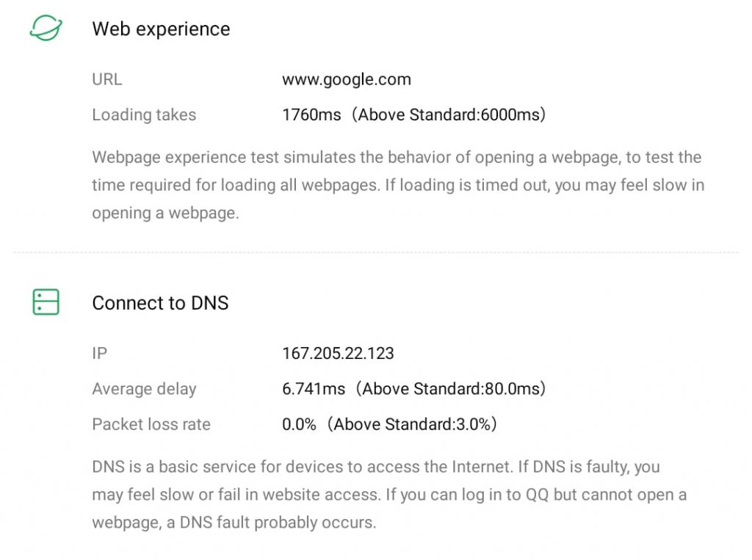Select the Web experience section heading

tap(161, 29)
